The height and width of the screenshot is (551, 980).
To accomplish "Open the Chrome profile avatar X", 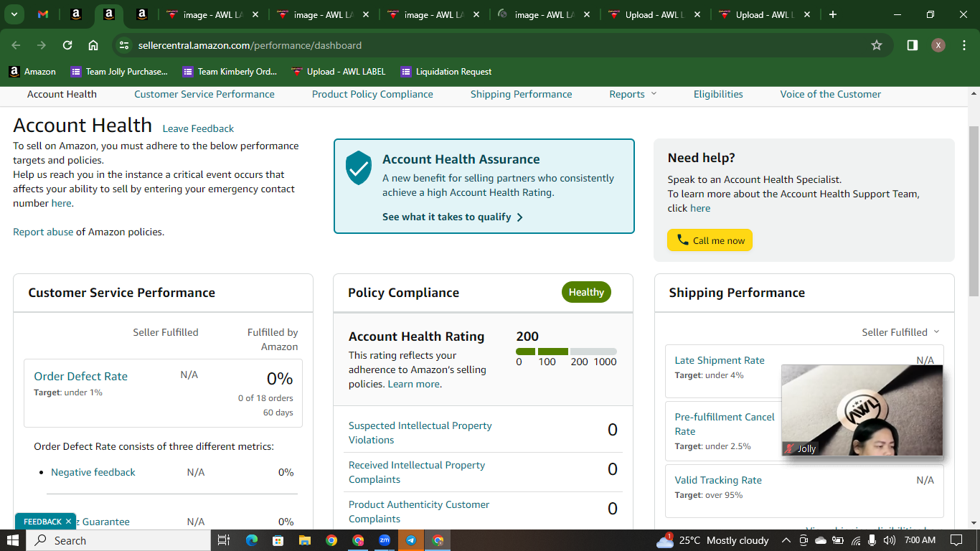I will pos(938,45).
